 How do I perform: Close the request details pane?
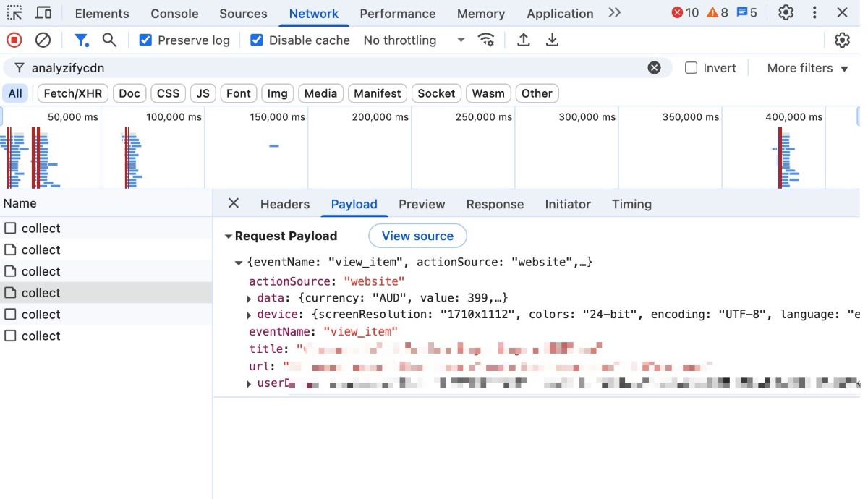234,203
